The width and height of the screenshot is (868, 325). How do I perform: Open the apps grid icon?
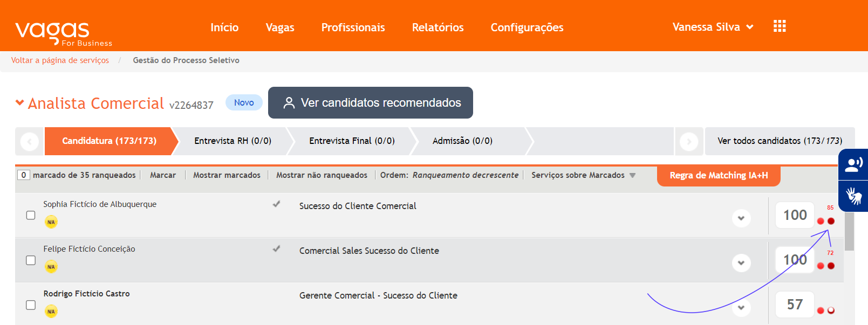click(x=780, y=26)
